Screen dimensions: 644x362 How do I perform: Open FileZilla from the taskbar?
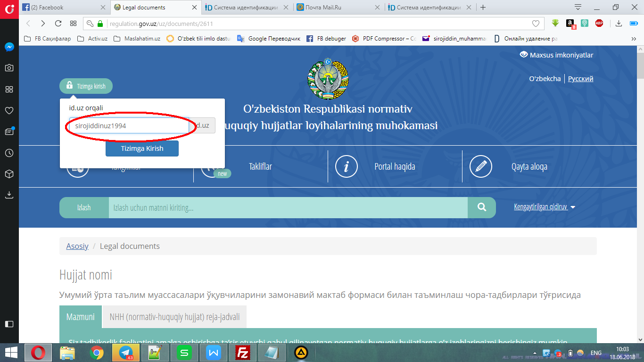243,353
